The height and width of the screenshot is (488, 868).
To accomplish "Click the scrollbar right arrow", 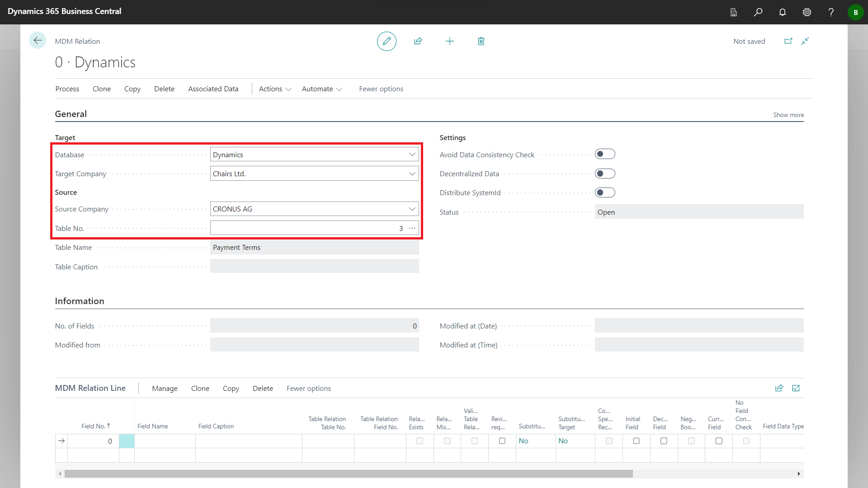I will point(799,474).
